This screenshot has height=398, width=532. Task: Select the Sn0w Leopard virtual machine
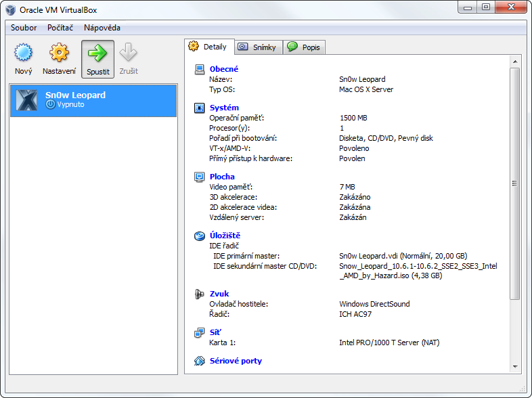[x=93, y=99]
